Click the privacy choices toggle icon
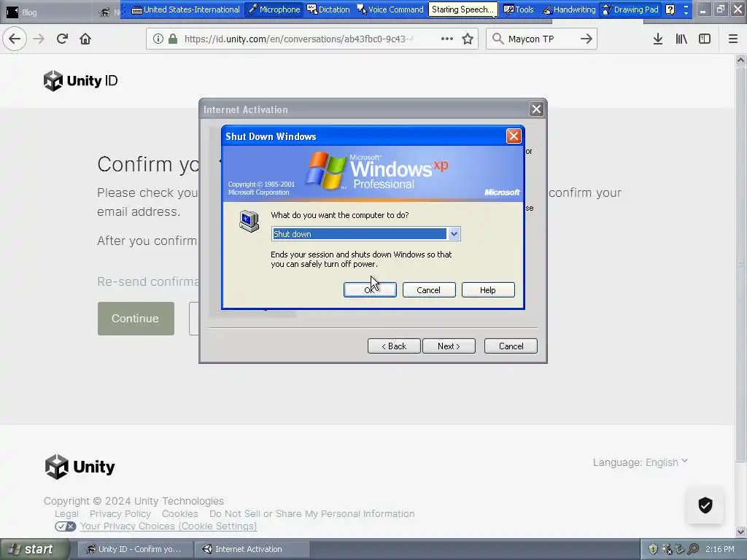Viewport: 747px width, 560px height. (x=65, y=526)
